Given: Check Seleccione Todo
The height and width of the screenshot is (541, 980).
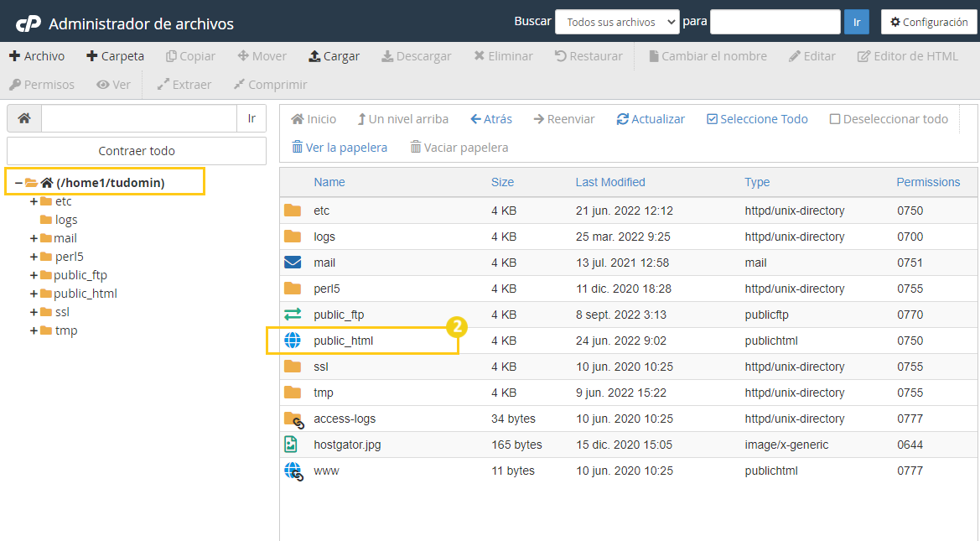Looking at the screenshot, I should tap(757, 119).
